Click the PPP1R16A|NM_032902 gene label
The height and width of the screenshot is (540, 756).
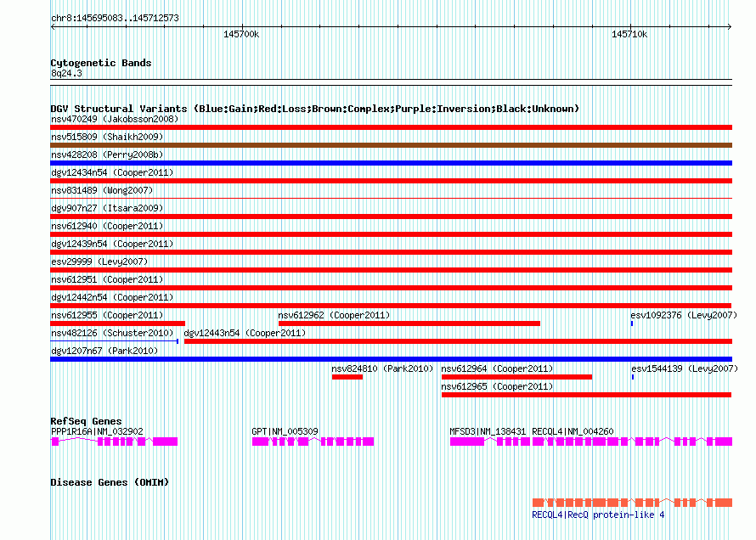tap(97, 431)
